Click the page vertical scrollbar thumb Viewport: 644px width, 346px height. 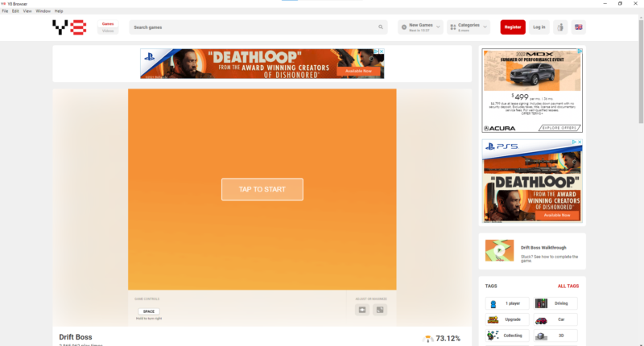(x=641, y=72)
